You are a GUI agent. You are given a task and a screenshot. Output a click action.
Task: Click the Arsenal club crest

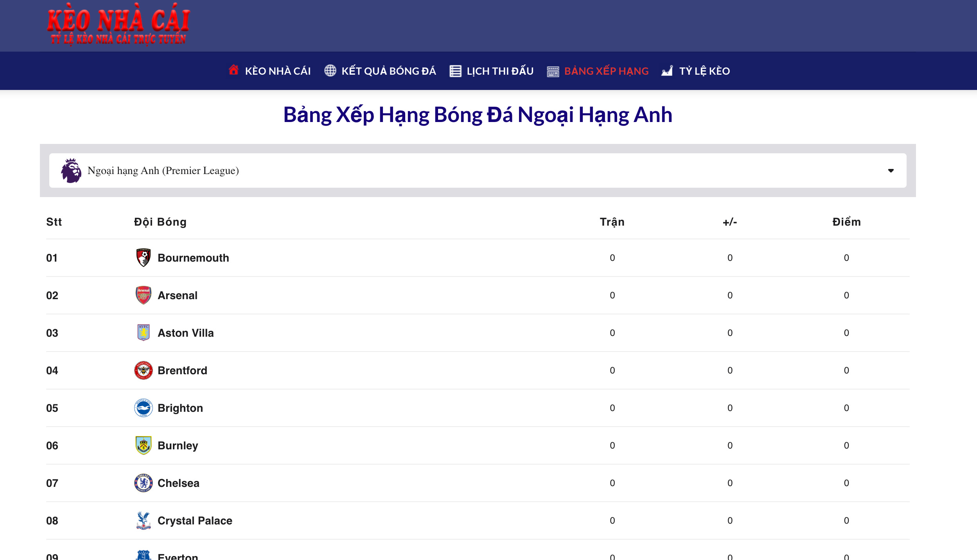(143, 295)
